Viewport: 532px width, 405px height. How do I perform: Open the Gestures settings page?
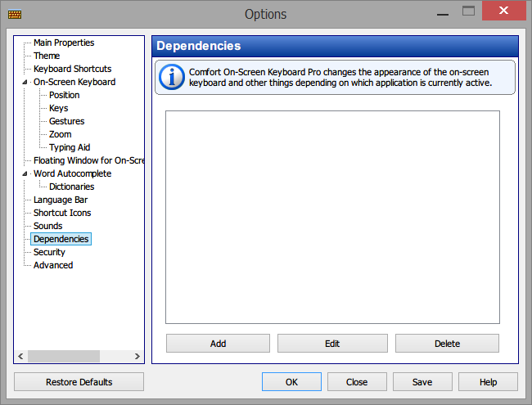click(66, 121)
